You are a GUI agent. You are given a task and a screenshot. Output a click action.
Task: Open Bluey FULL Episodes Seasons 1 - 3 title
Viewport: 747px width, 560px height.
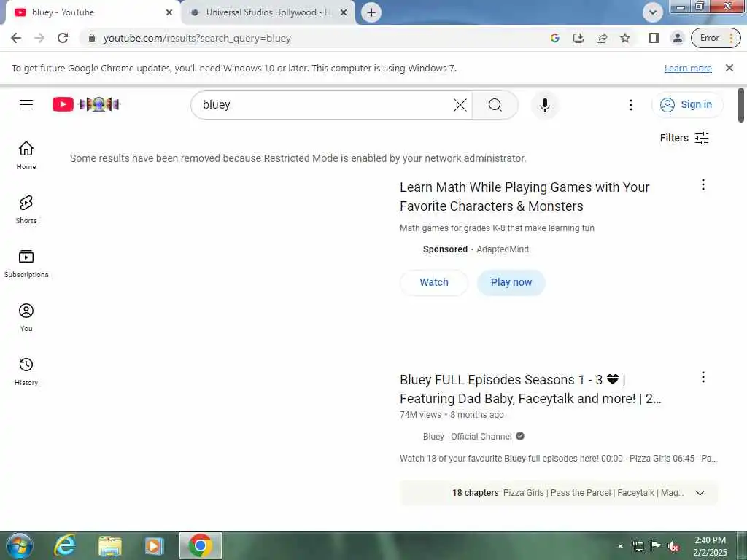click(x=531, y=389)
